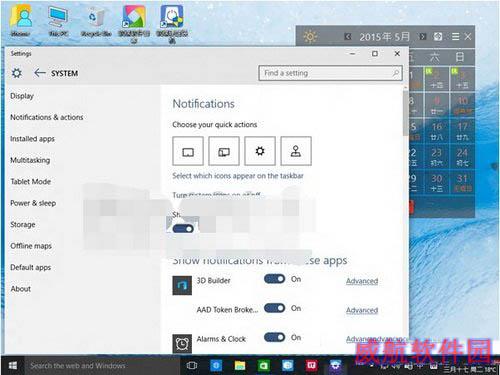Click the Settings window vertical scrollbar
This screenshot has height=375, width=500.
[x=405, y=112]
